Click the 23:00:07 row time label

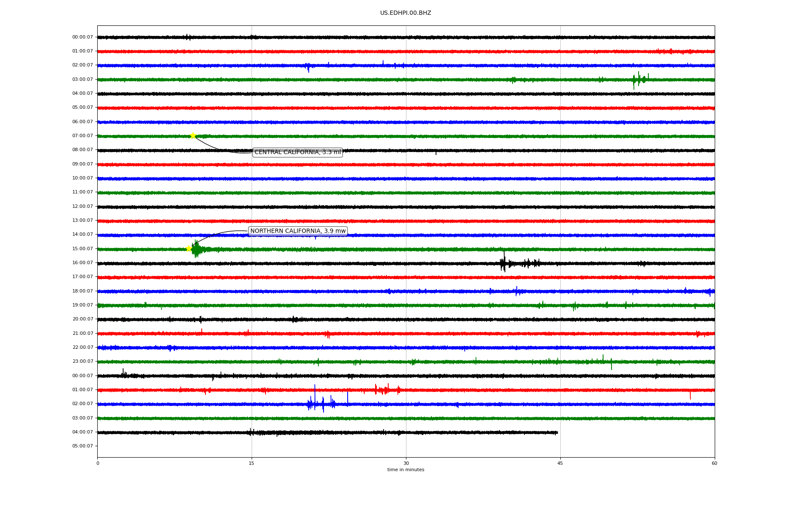tap(82, 362)
